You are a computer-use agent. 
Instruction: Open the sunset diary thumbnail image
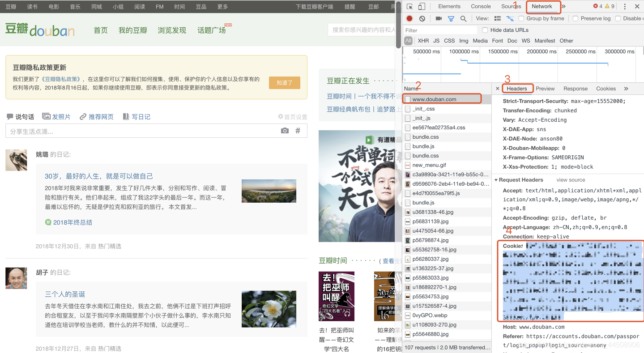269,191
